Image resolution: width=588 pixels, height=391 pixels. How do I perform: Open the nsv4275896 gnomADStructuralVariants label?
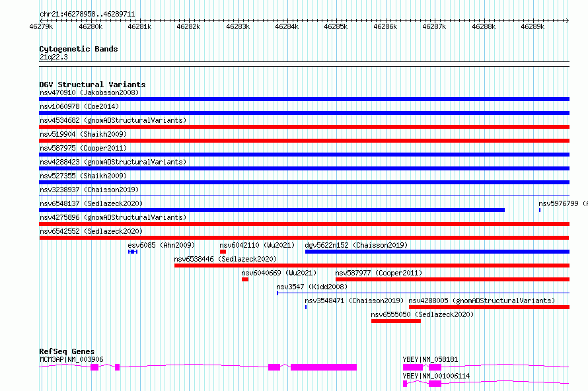(x=113, y=217)
